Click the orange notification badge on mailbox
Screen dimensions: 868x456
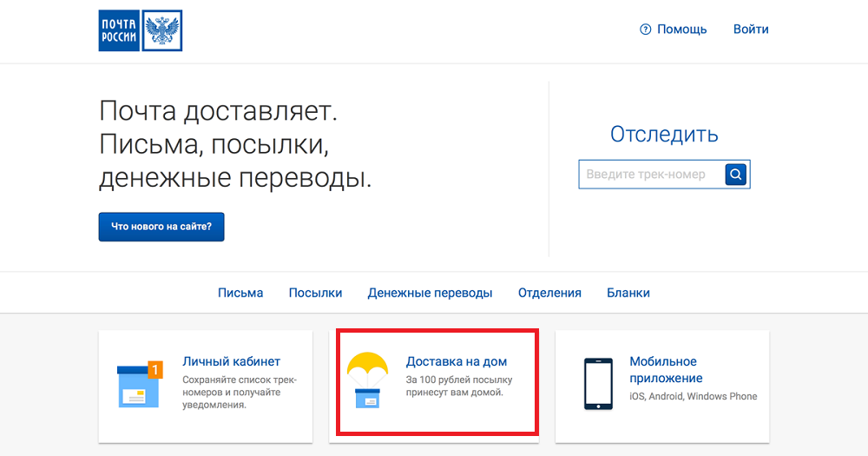pos(155,369)
